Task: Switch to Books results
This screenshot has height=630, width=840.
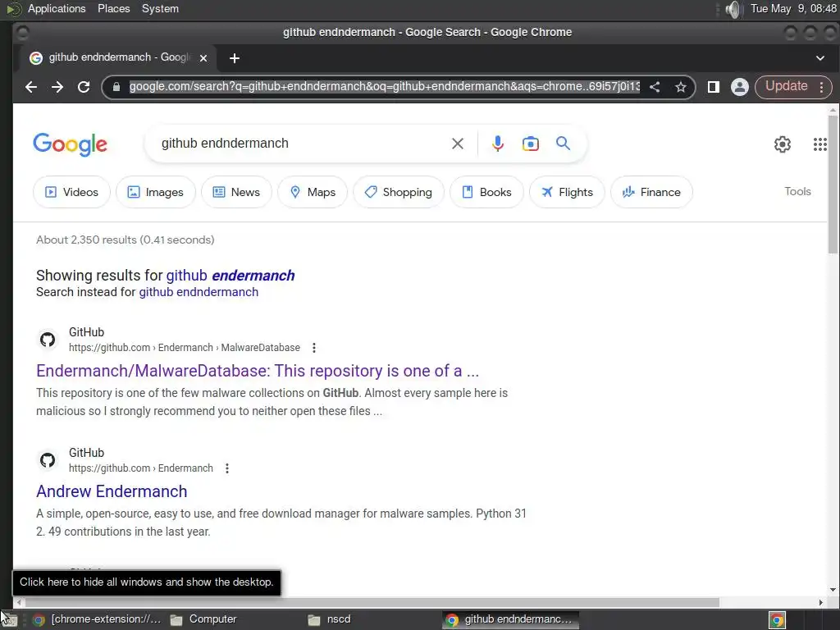Action: pos(486,192)
